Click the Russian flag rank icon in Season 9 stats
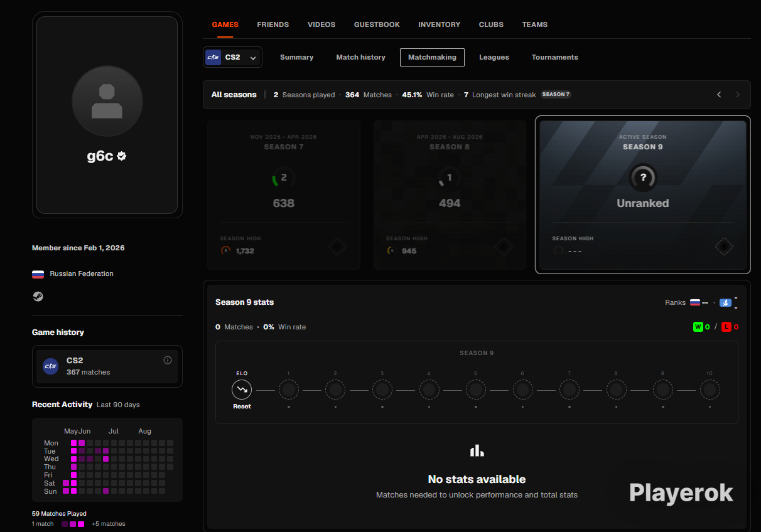 (x=695, y=302)
